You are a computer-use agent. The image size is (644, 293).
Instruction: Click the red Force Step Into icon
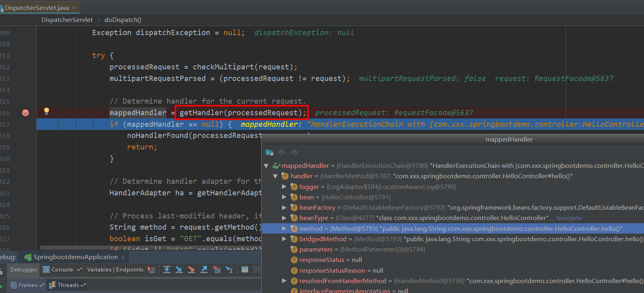192,270
